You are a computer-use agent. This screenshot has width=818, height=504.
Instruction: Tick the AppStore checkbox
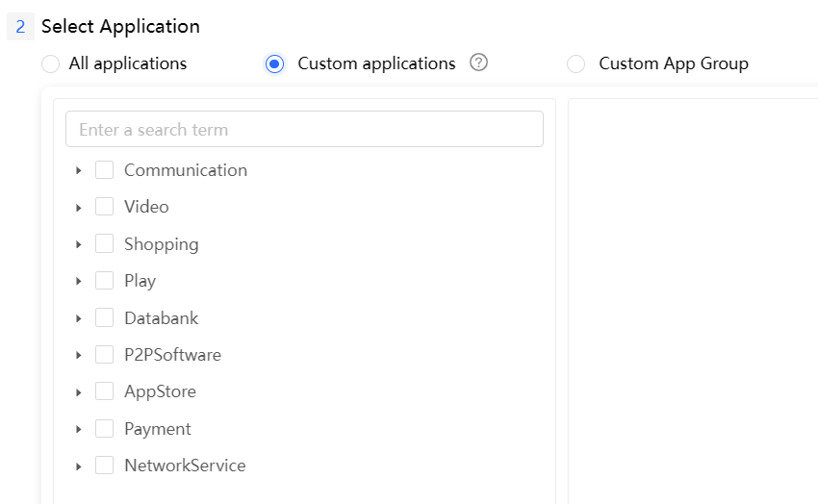coord(105,391)
